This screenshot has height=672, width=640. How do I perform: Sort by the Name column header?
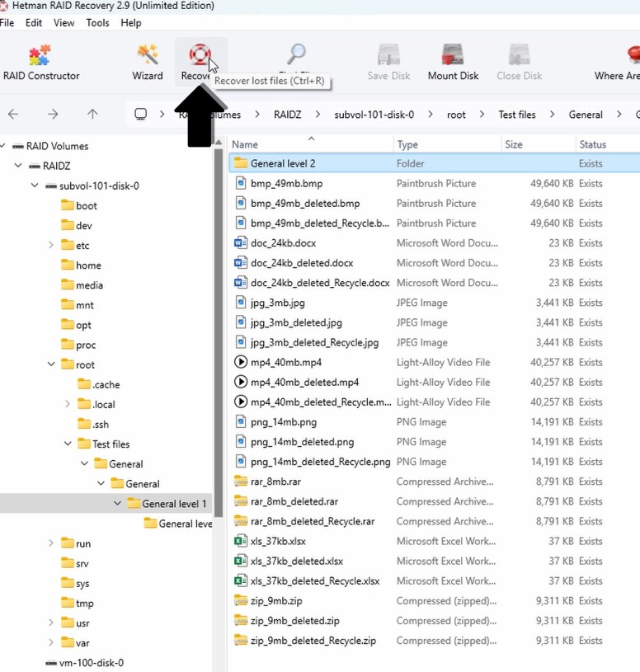pos(311,144)
